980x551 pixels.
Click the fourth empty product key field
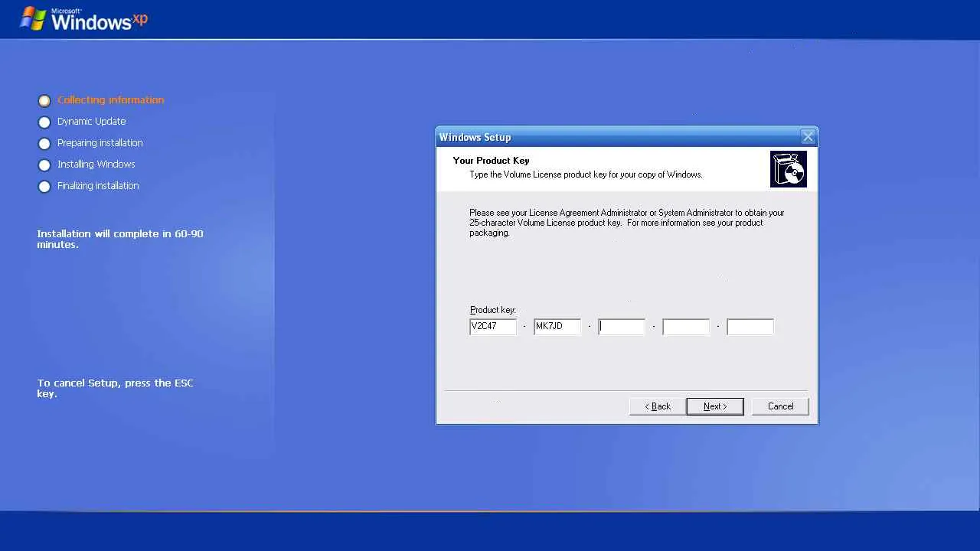(686, 327)
